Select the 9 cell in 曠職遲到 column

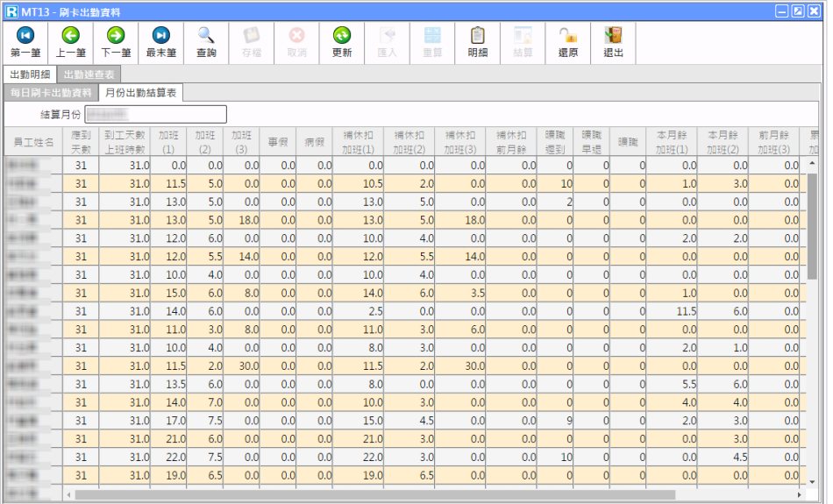[555, 421]
